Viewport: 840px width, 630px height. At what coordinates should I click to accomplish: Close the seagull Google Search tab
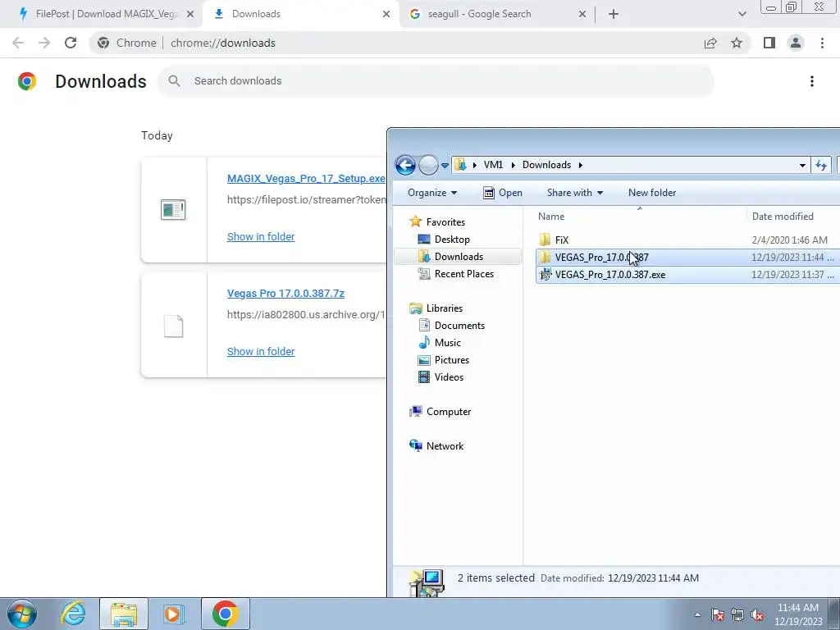(x=582, y=14)
